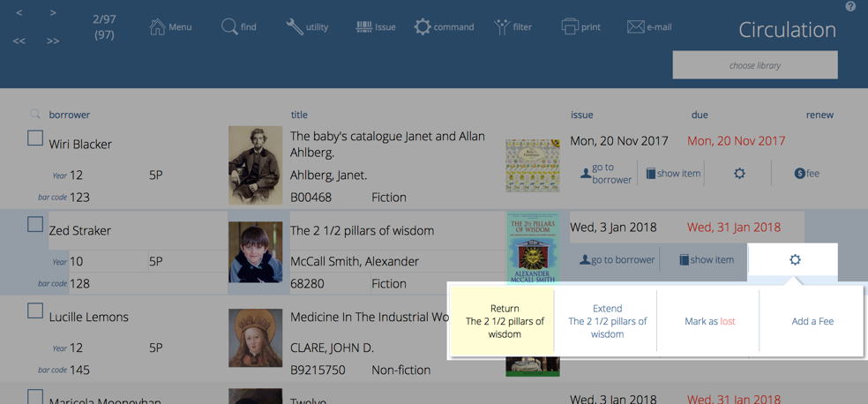This screenshot has height=404, width=868.
Task: Click Zed Straker's borrower photo
Action: pyautogui.click(x=255, y=252)
